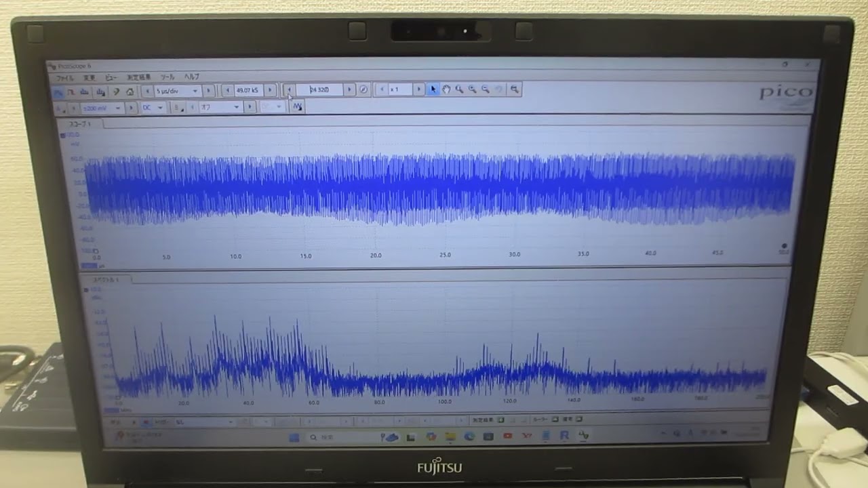The width and height of the screenshot is (868, 488).
Task: Switch to Persistence Mode icon
Action: 71,91
